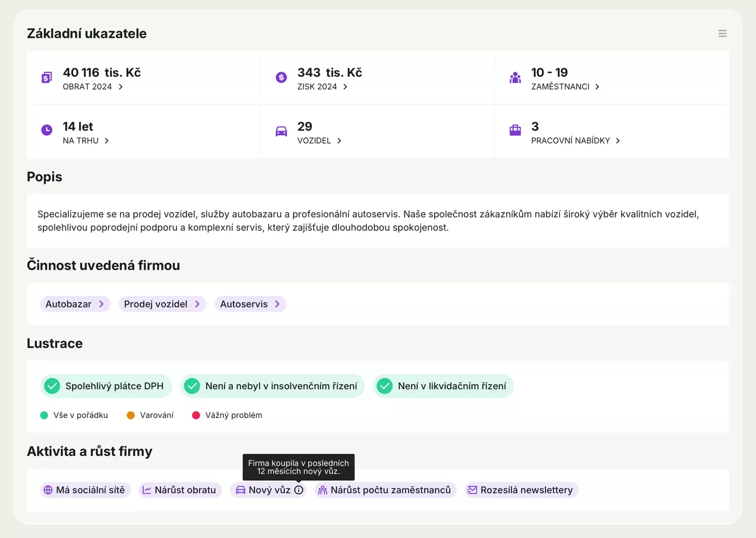
Task: Expand the VOZIDEL chevron
Action: coord(339,140)
